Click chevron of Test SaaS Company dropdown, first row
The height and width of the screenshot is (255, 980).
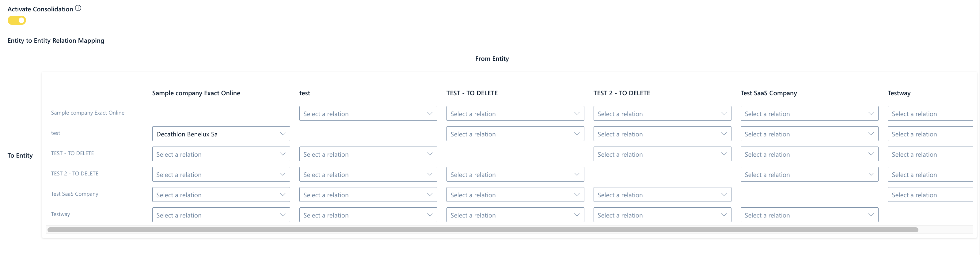871,113
